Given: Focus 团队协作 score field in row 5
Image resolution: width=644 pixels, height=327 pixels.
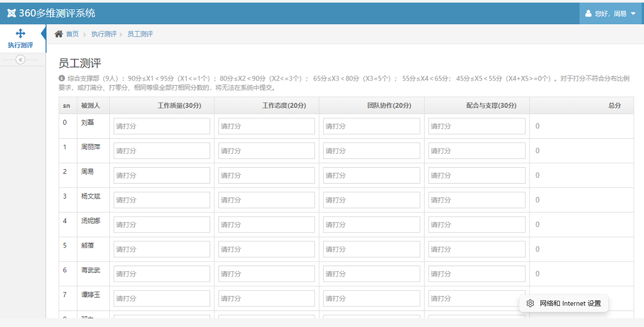Looking at the screenshot, I should click(371, 249).
